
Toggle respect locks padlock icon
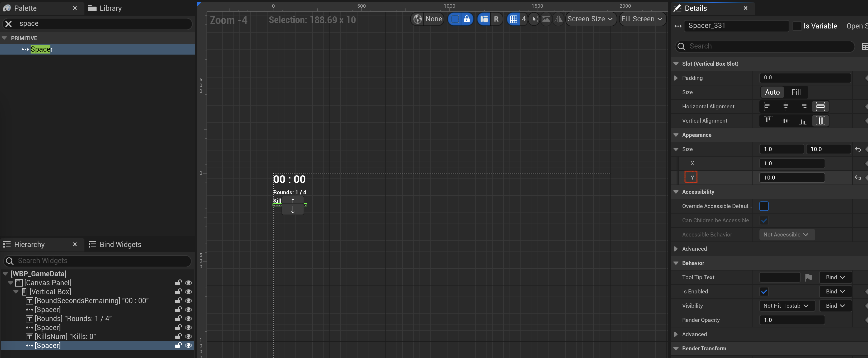tap(467, 19)
